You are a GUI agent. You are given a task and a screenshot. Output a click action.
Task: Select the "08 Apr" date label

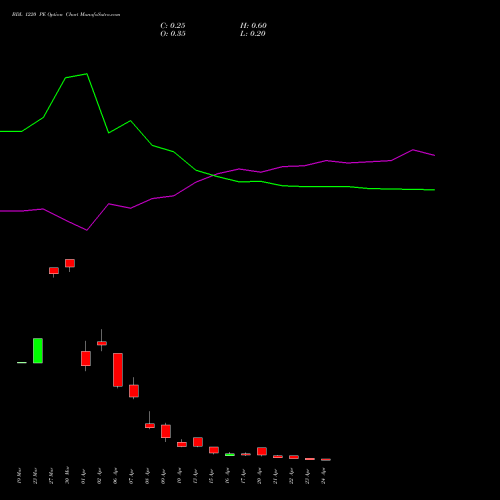pyautogui.click(x=147, y=476)
